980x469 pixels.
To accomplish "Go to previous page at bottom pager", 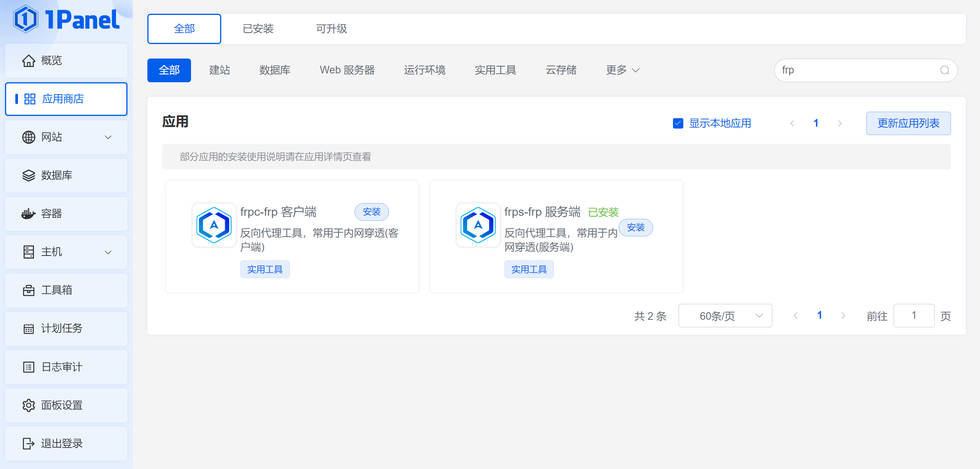I will pyautogui.click(x=796, y=316).
